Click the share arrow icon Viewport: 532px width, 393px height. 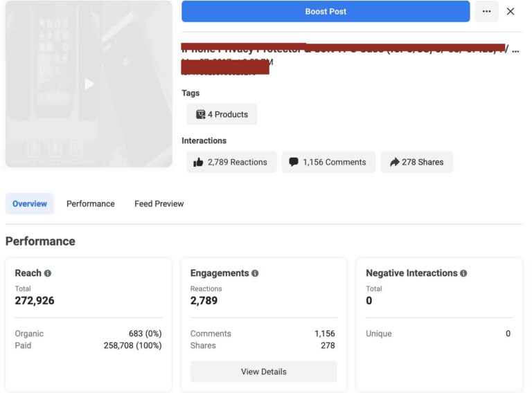pyautogui.click(x=394, y=162)
